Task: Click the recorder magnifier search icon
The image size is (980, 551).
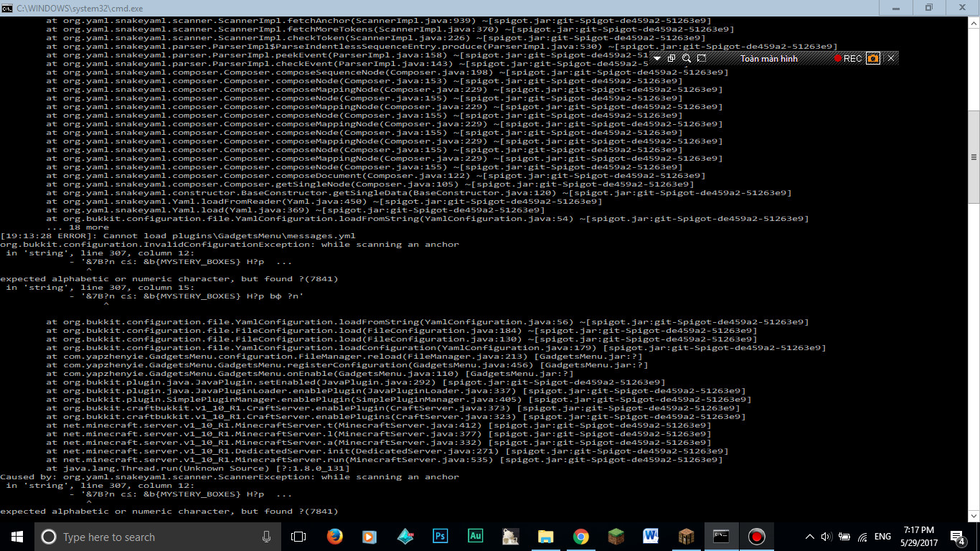Action: pos(687,58)
